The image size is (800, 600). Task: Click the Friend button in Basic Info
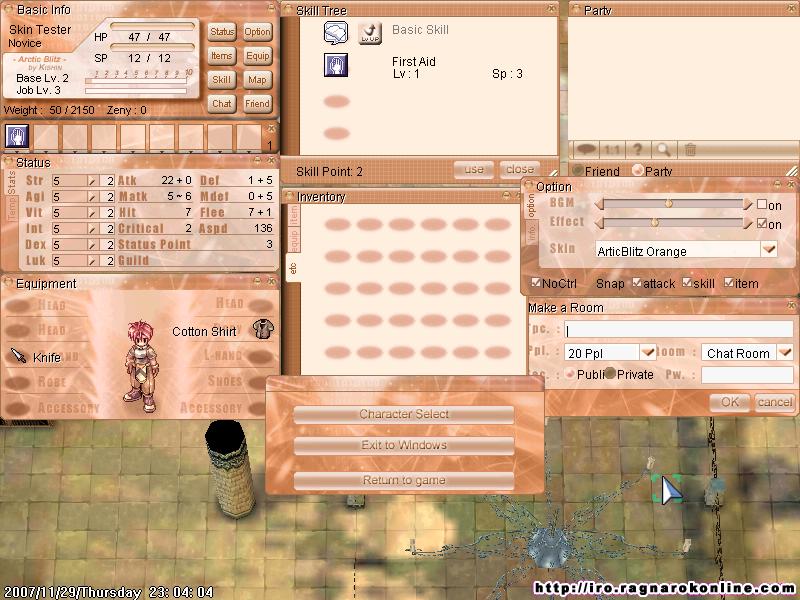click(x=257, y=104)
